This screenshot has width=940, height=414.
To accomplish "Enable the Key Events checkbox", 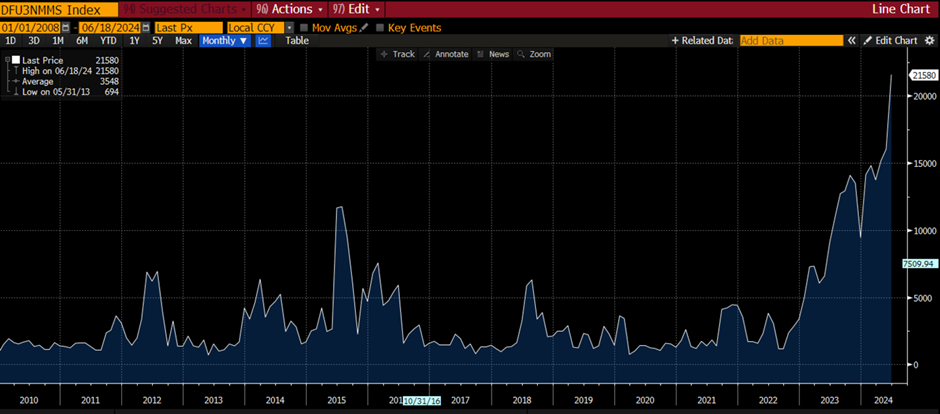I will [379, 28].
